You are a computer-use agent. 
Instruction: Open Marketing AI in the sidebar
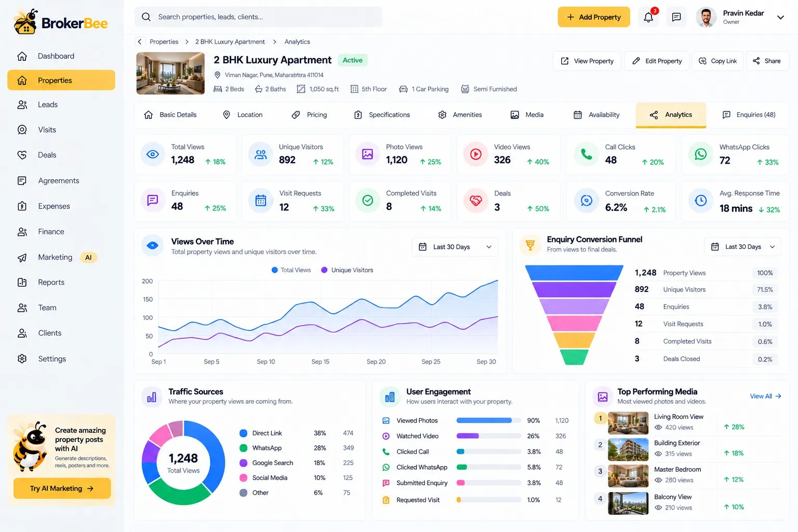pos(61,258)
